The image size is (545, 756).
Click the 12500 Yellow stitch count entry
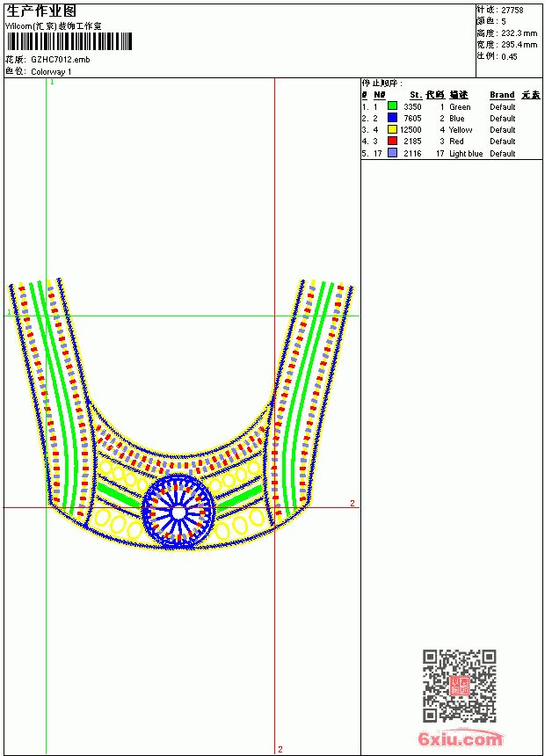[411, 130]
